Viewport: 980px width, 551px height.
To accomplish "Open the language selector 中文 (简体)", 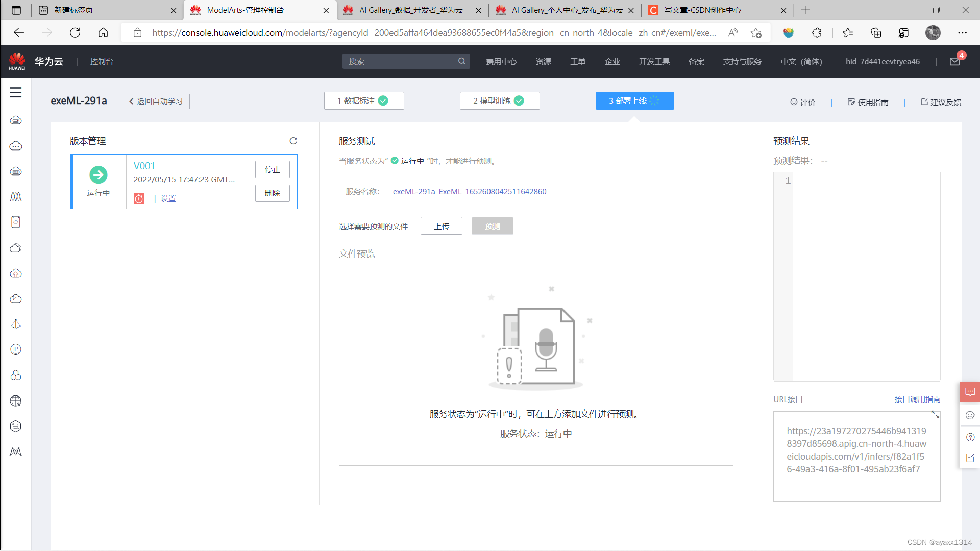I will pos(801,62).
